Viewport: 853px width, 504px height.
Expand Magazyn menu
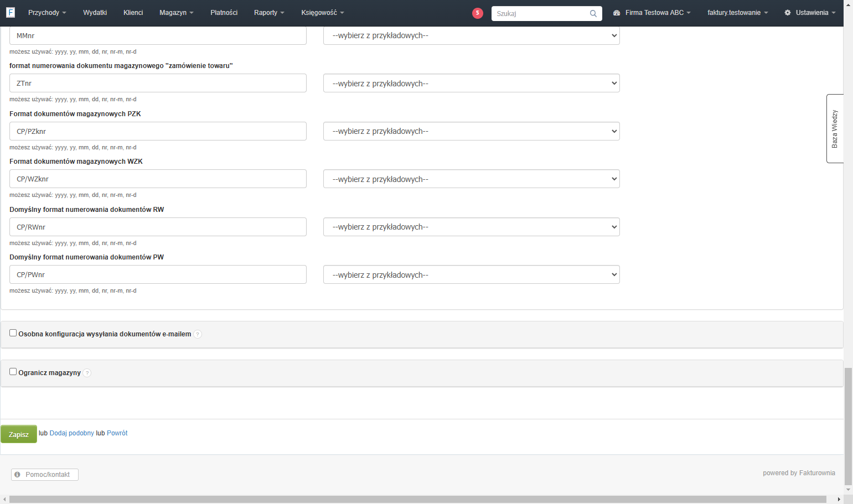[x=177, y=13]
